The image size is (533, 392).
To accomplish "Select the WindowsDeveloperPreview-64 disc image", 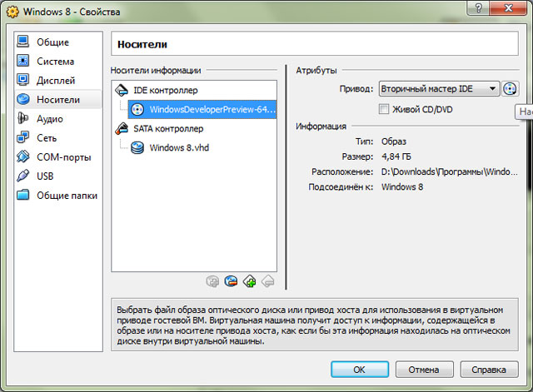I will tap(202, 109).
